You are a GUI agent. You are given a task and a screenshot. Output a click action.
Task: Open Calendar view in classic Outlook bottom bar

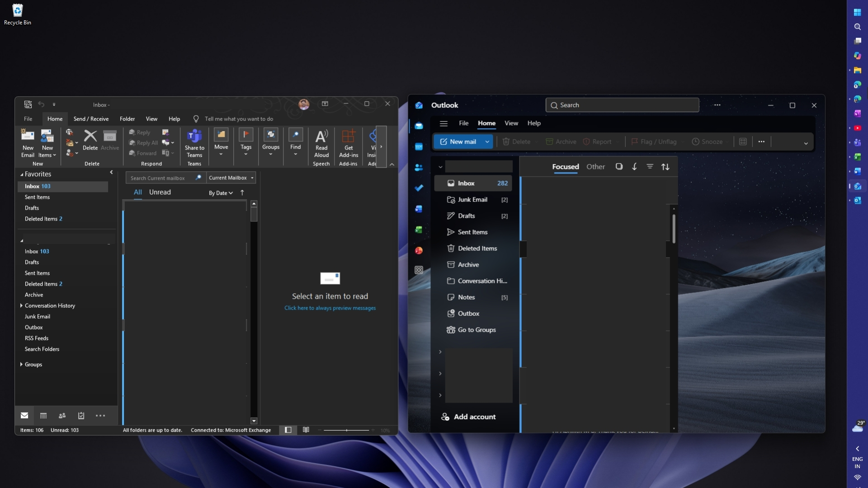pos(43,416)
